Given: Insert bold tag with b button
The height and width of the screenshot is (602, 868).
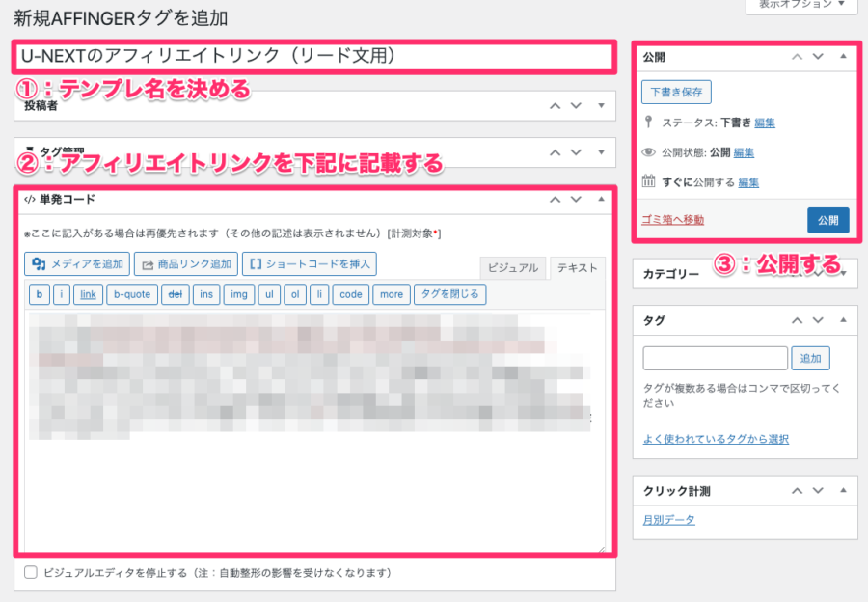Looking at the screenshot, I should click(x=40, y=294).
